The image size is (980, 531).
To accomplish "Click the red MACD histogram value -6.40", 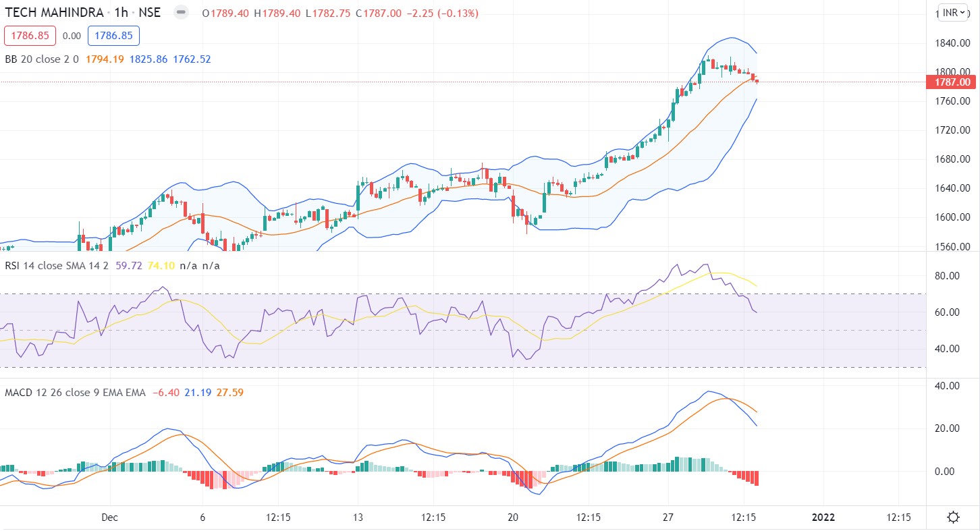I will (166, 393).
